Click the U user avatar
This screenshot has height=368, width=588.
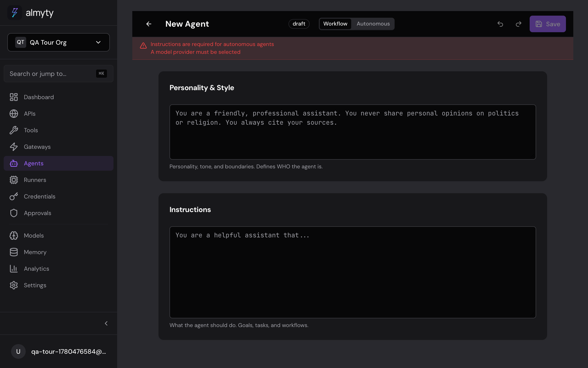tap(18, 351)
